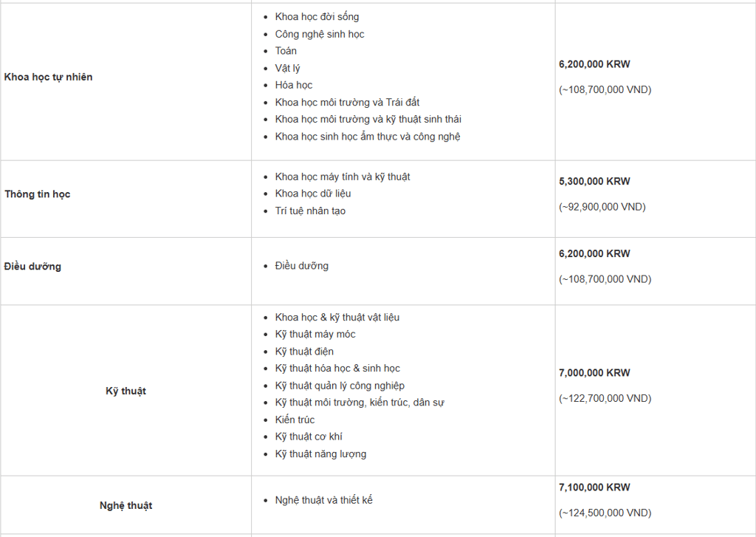Viewport: 756px width, 537px height.
Task: Click "Khoa học môi trường và Trái đất"
Action: pyautogui.click(x=347, y=102)
